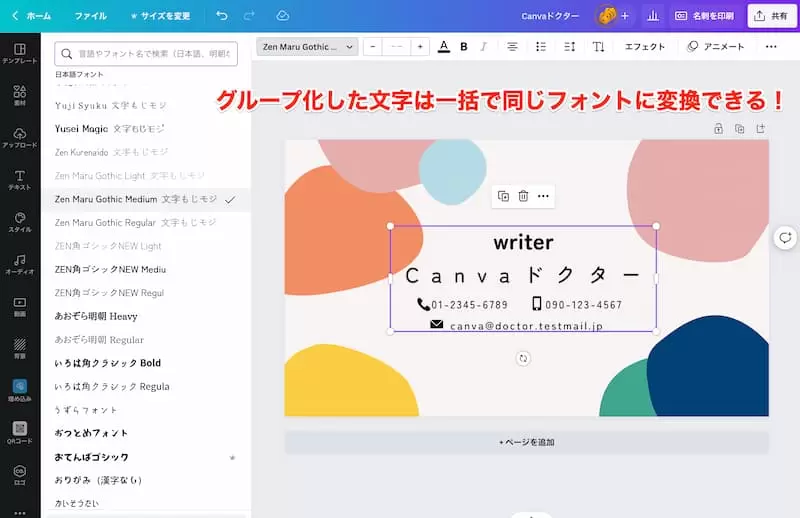This screenshot has width=800, height=518.
Task: Open the エフェクト effects panel
Action: pos(645,47)
